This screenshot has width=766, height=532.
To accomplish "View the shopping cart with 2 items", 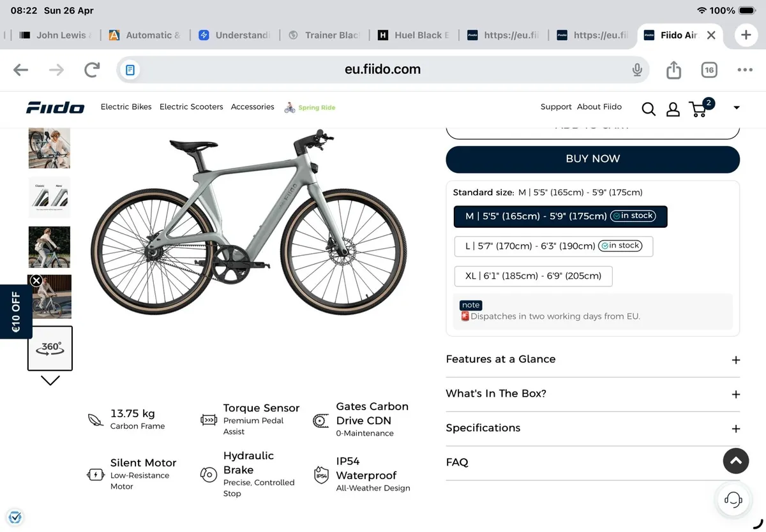I will pyautogui.click(x=698, y=109).
